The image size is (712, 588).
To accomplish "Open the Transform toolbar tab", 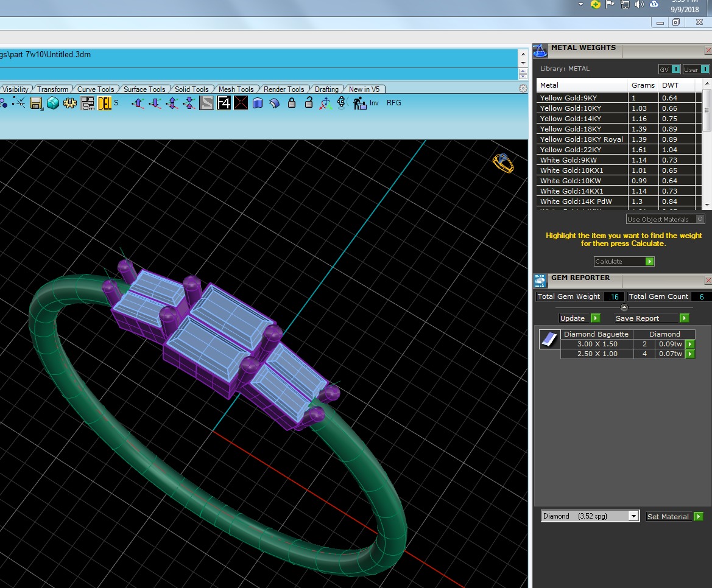I will [52, 89].
